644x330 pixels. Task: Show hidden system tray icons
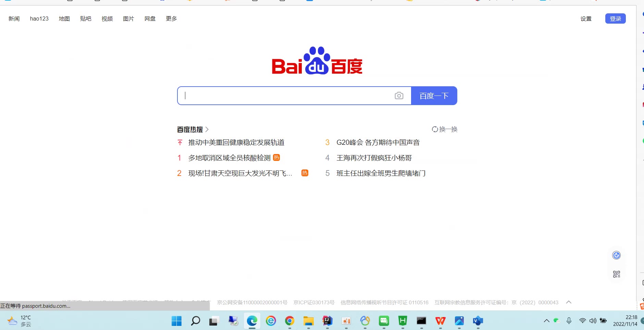point(546,321)
